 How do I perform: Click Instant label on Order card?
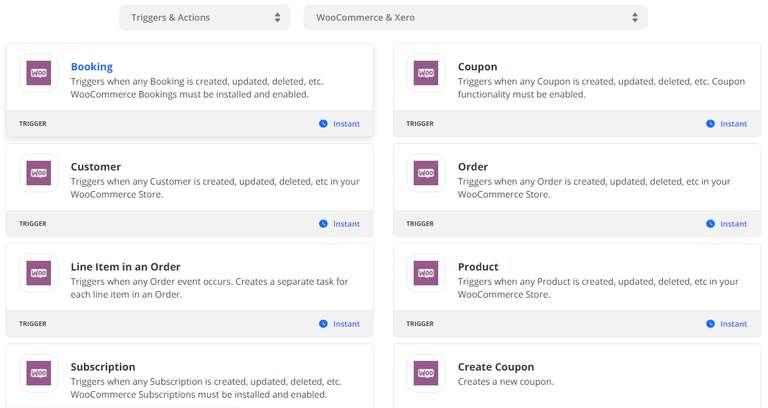point(733,224)
